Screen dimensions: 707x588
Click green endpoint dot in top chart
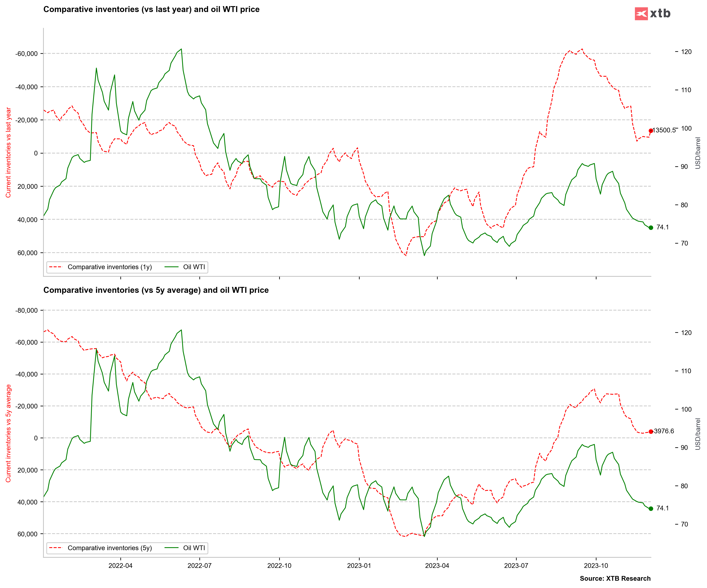651,228
